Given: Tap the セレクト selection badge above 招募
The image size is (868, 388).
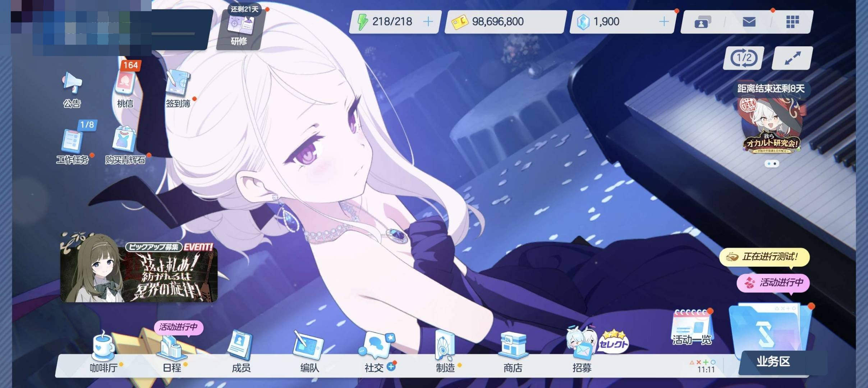Looking at the screenshot, I should click(x=614, y=341).
